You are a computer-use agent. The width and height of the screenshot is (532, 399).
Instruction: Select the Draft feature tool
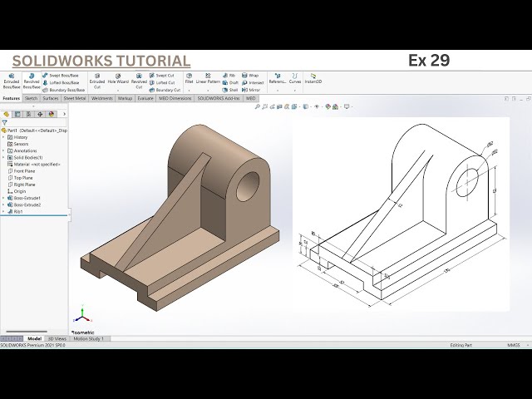point(230,83)
